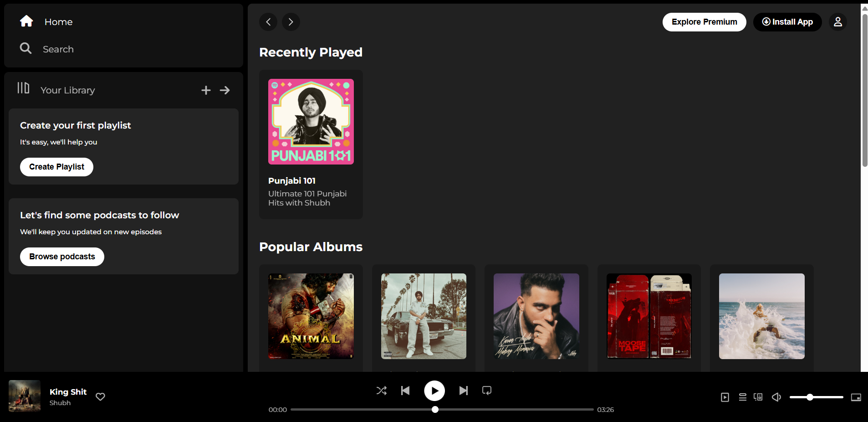Click the Search magnifier icon
Viewport: 868px width, 422px height.
tap(26, 48)
